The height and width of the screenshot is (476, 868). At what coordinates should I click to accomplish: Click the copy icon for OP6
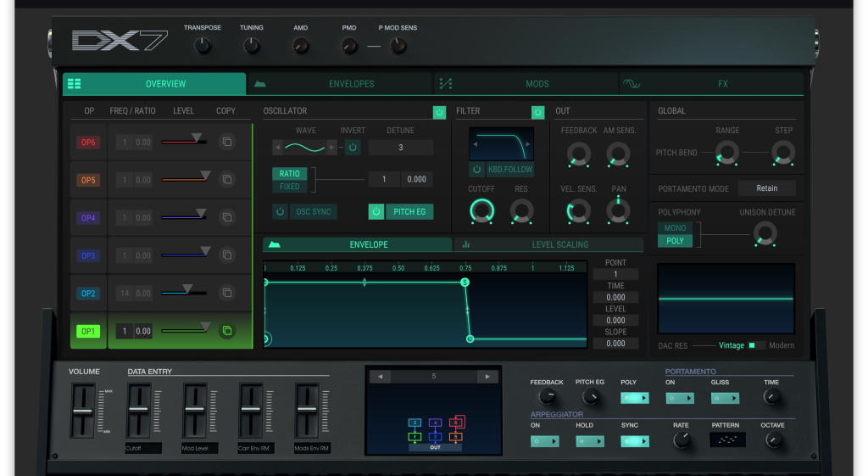click(226, 143)
